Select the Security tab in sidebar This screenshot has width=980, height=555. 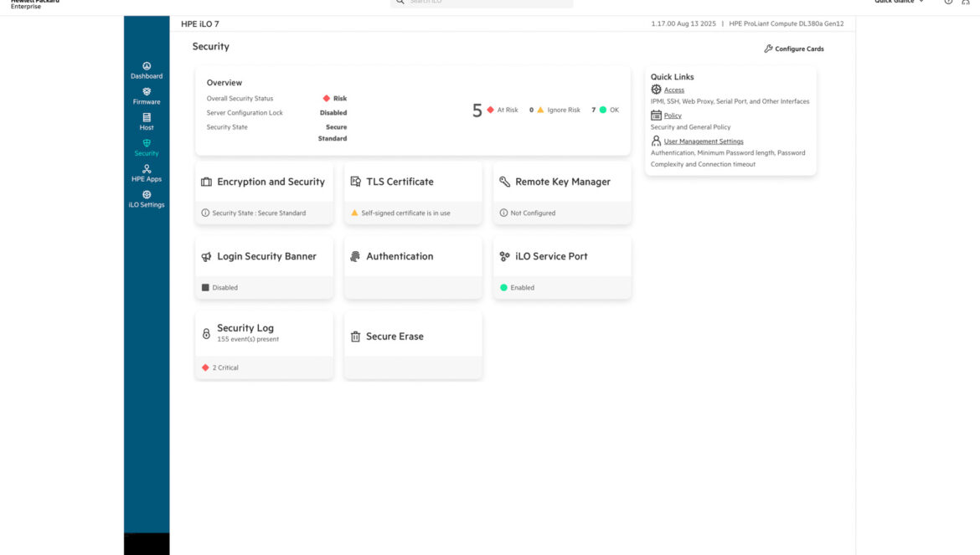(x=147, y=147)
